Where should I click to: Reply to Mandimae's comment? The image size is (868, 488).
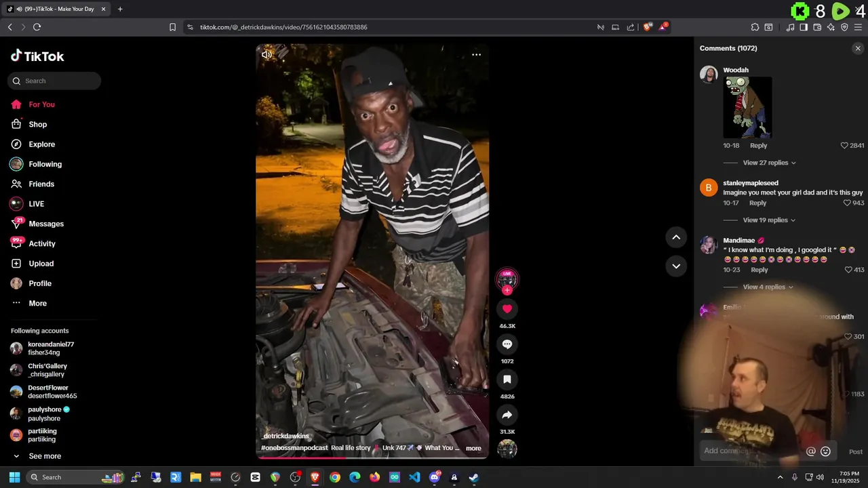pos(759,270)
